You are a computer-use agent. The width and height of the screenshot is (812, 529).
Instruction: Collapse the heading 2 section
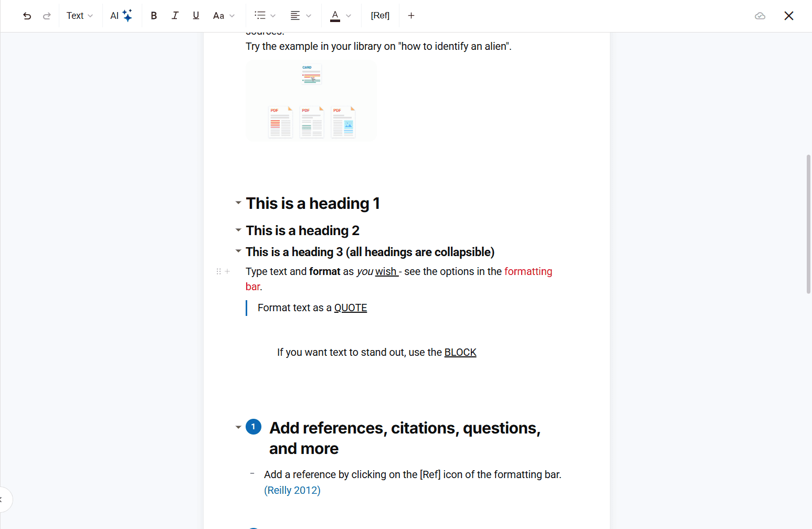238,230
